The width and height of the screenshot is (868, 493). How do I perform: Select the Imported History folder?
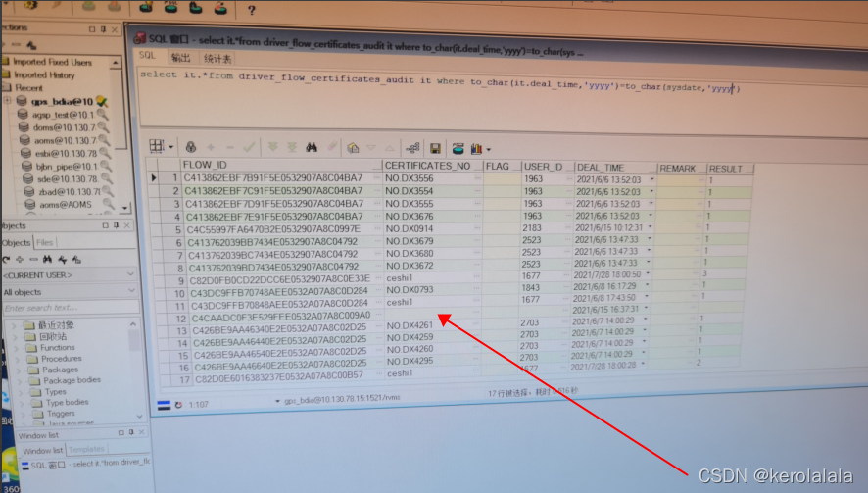tap(44, 74)
